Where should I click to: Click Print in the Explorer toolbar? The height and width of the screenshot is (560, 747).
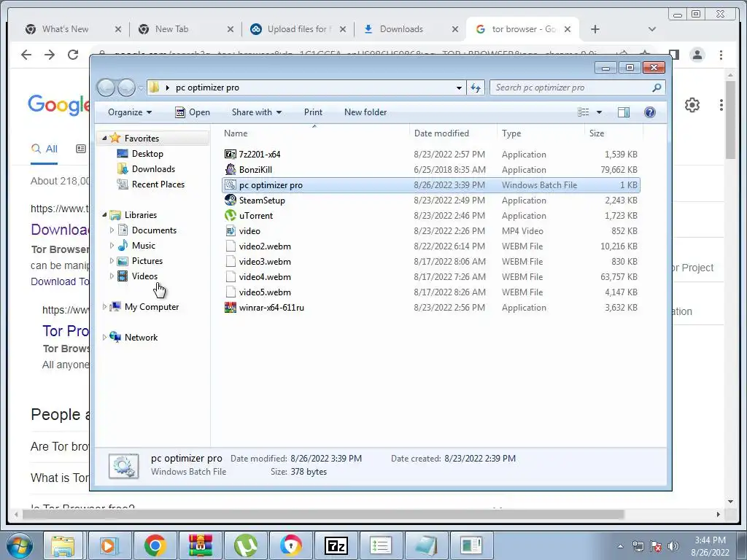click(x=313, y=112)
